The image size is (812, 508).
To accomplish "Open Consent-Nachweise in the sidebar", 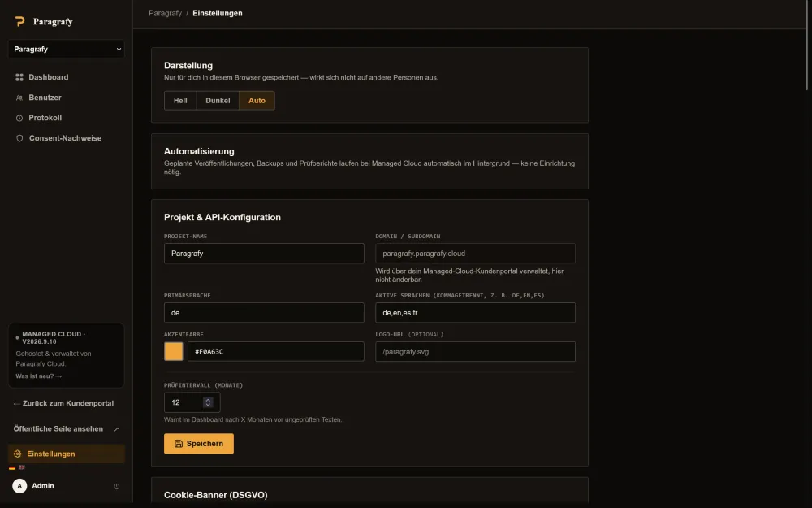I will [67, 138].
